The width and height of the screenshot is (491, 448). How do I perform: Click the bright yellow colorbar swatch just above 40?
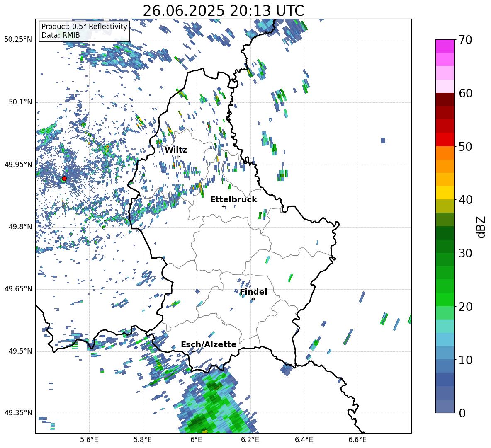tap(445, 193)
